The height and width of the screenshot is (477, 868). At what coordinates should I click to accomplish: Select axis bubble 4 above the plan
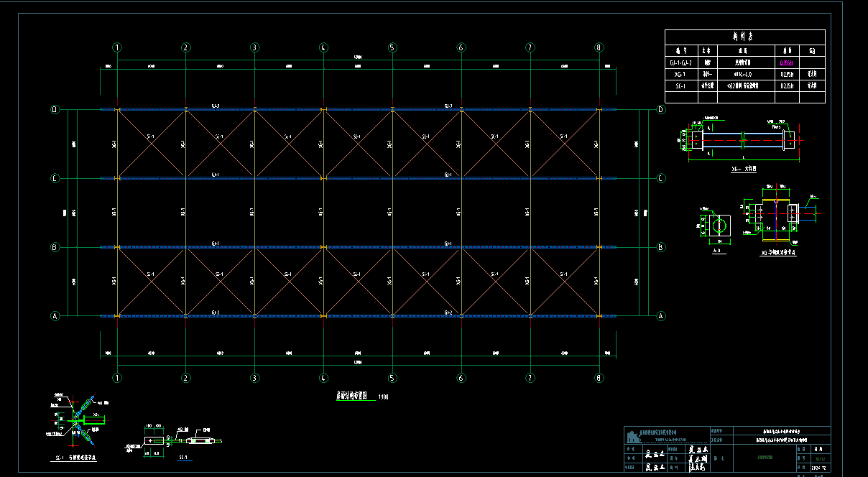[323, 47]
